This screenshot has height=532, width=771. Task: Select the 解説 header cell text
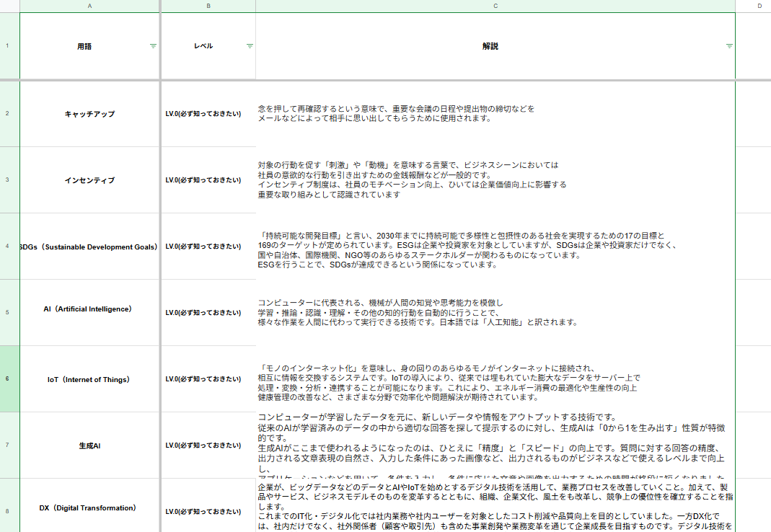point(490,46)
